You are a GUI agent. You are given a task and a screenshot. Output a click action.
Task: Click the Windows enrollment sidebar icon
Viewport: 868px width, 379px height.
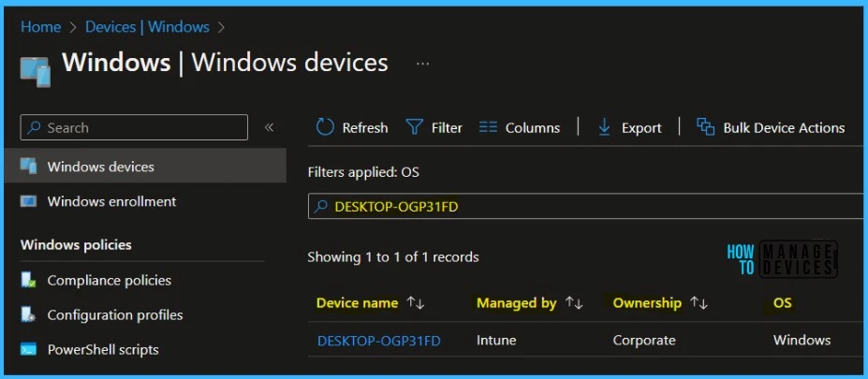[28, 201]
